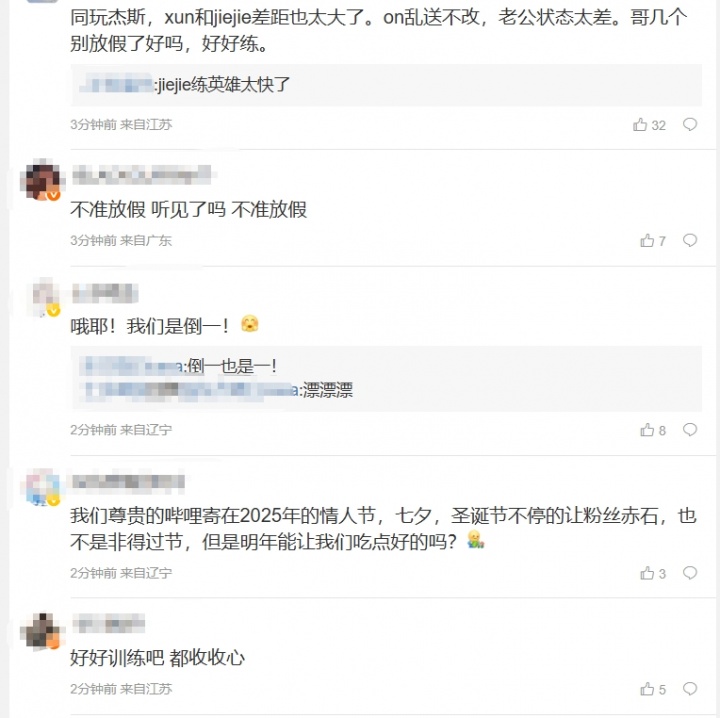Open username above '不准放假' comment
720x718 pixels.
140,174
